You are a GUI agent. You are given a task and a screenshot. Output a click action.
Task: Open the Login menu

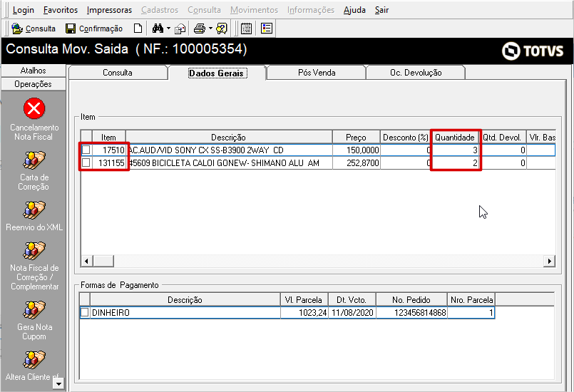tap(23, 10)
